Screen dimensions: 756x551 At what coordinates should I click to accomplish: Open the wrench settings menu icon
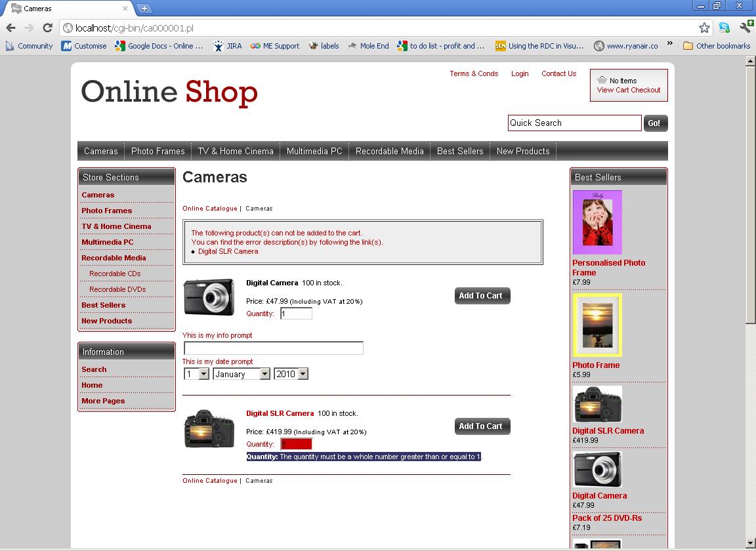click(745, 28)
